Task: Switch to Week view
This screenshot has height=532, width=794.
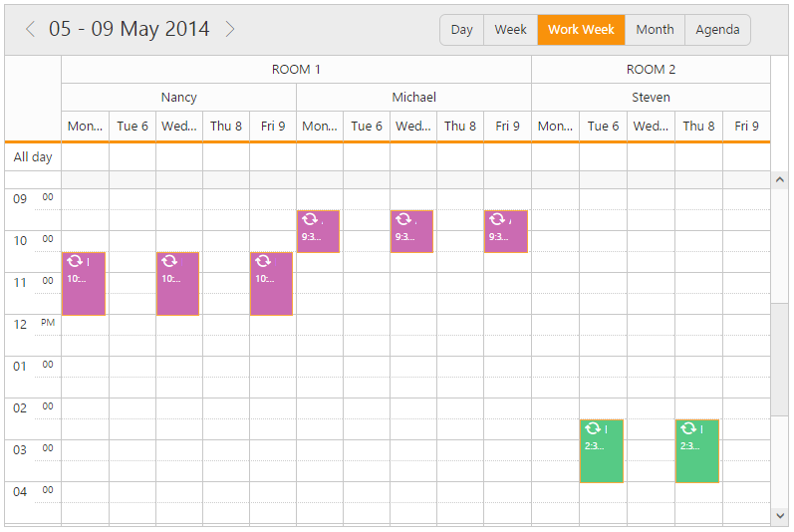Action: tap(510, 30)
